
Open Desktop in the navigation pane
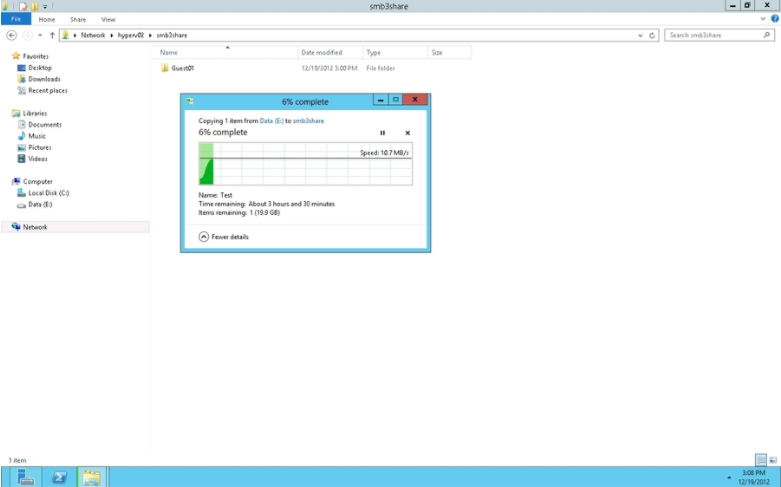40,68
